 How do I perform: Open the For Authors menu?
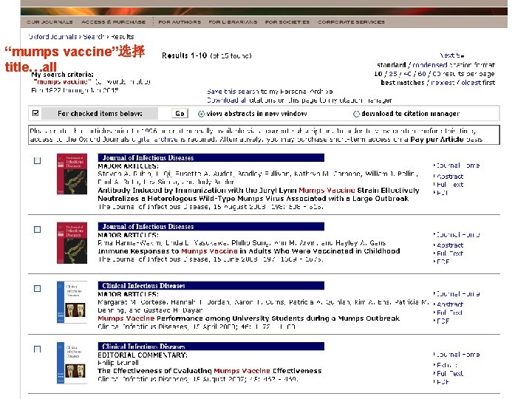180,22
